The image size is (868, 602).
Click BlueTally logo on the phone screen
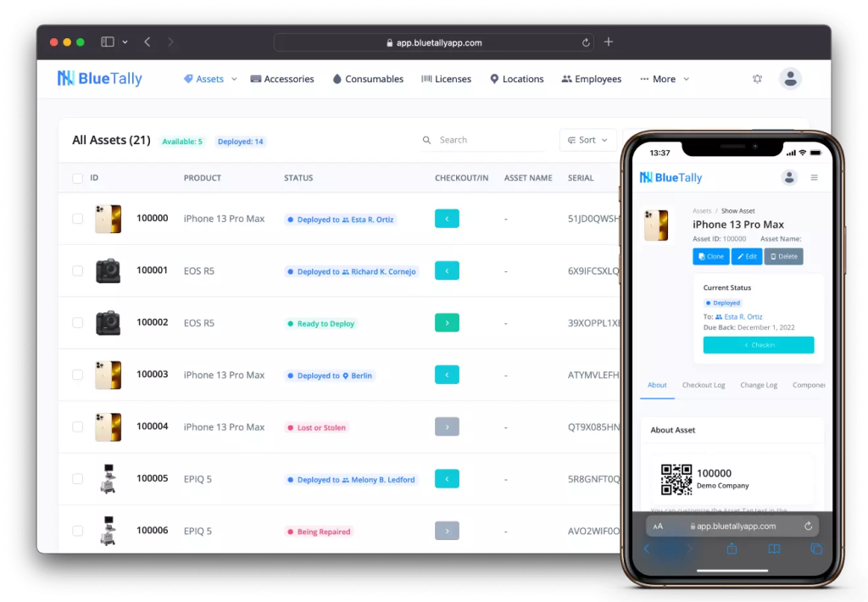671,178
